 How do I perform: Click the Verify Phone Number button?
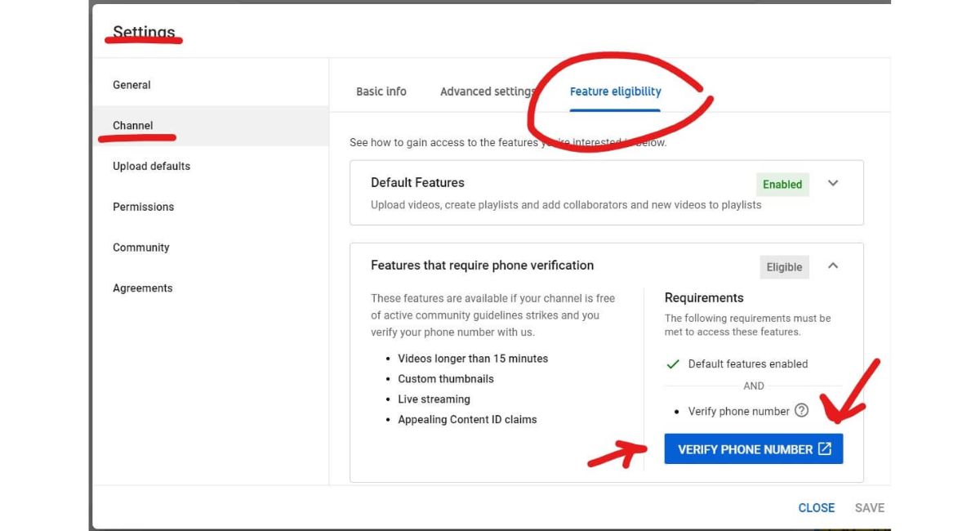click(x=754, y=449)
